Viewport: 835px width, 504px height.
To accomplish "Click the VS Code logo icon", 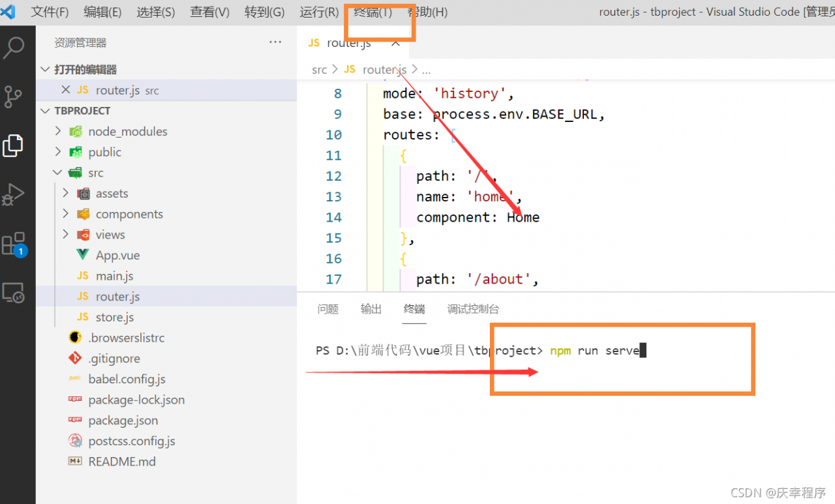I will click(9, 12).
